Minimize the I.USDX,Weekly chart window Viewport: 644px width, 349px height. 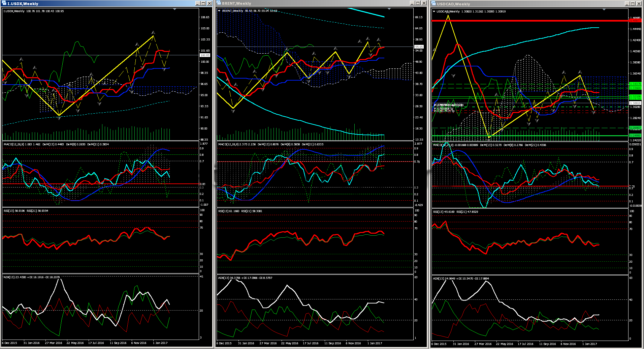(x=198, y=3)
